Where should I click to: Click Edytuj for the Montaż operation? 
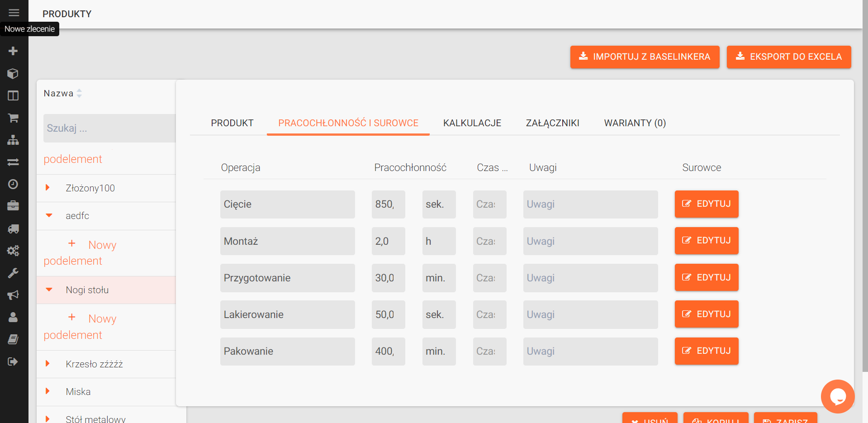706,241
